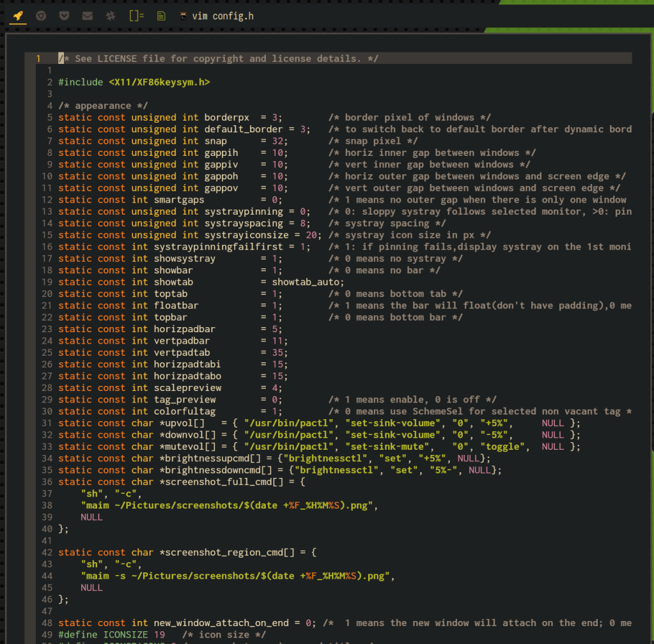
Task: Place cursor on the XF86keysym.h include
Action: click(159, 82)
